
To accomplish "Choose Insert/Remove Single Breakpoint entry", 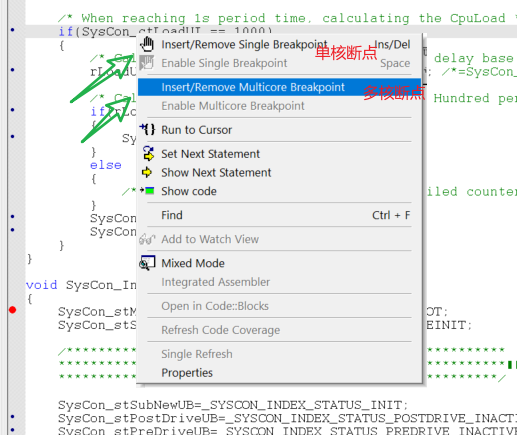I will pyautogui.click(x=279, y=44).
